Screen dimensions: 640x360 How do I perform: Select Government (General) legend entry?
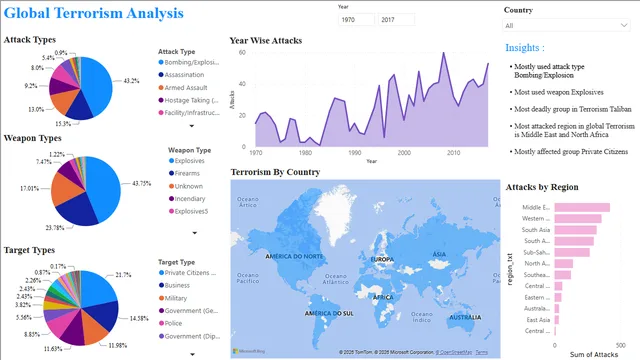[189, 311]
